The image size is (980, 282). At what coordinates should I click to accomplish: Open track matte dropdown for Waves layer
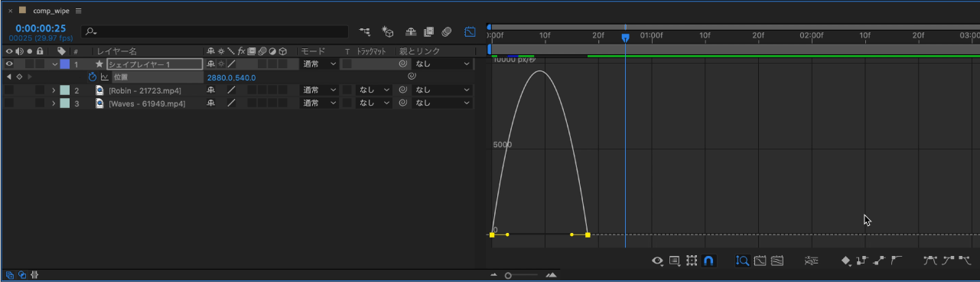(x=375, y=103)
